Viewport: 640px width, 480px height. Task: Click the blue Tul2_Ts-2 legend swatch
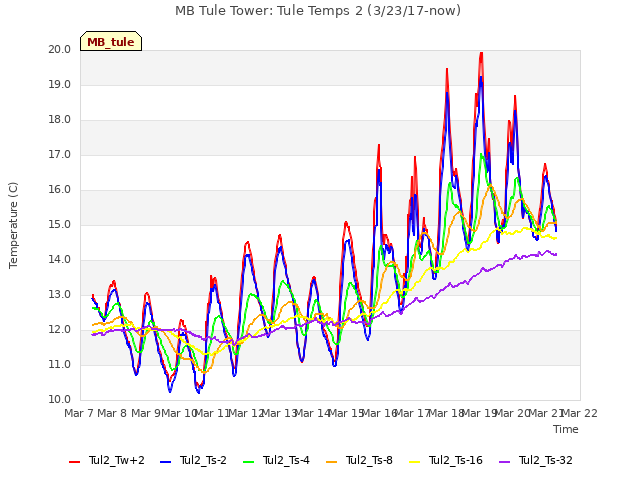click(x=165, y=462)
